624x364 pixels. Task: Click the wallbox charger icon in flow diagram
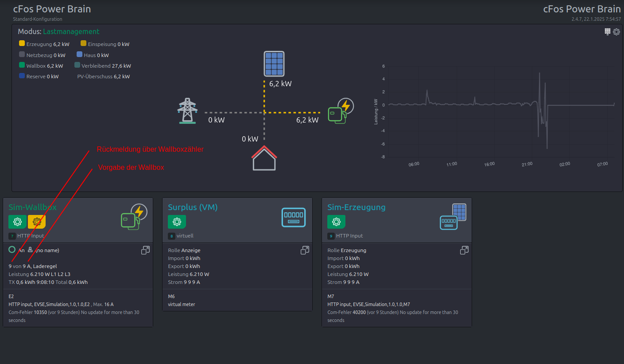pos(341,111)
